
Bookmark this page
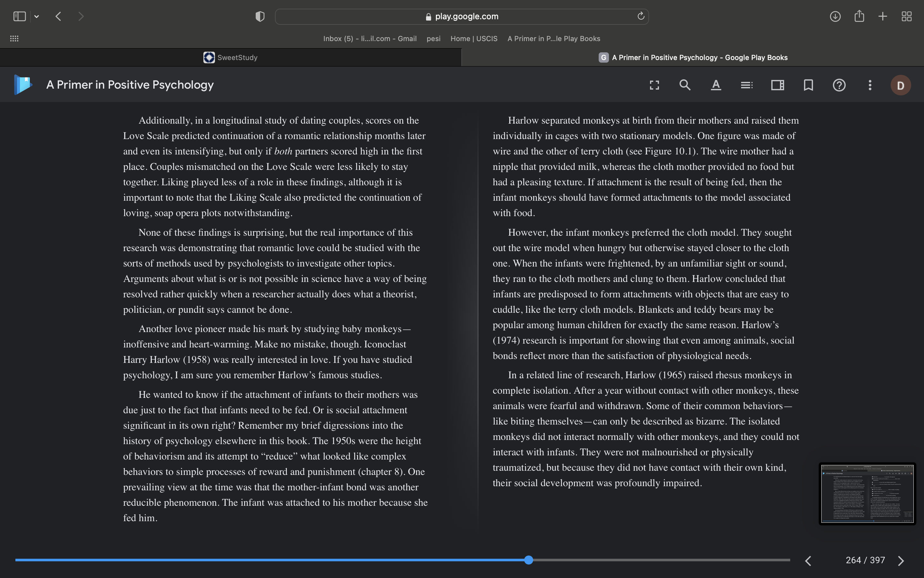[808, 85]
